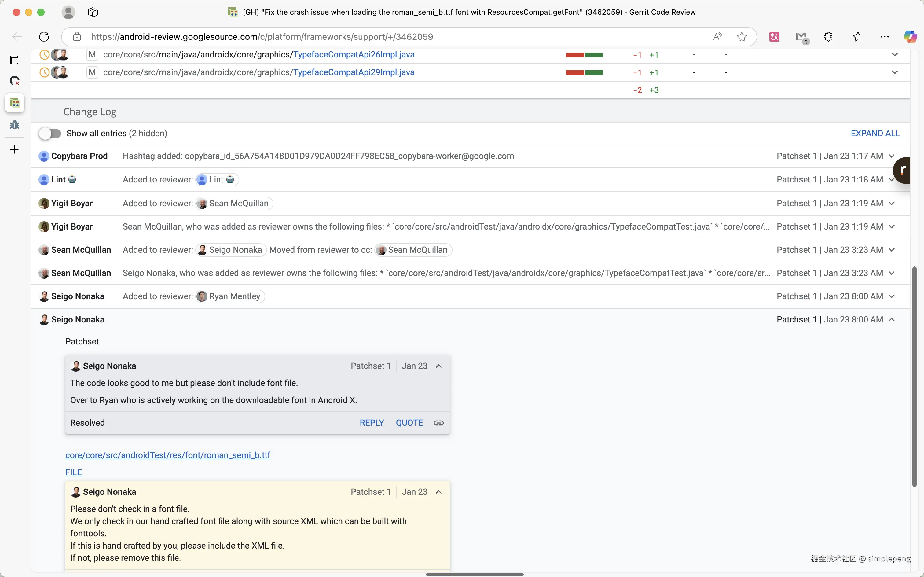Open TypefaceCompatApi29Impl.java file link
Viewport: 924px width, 577px height.
pos(353,72)
